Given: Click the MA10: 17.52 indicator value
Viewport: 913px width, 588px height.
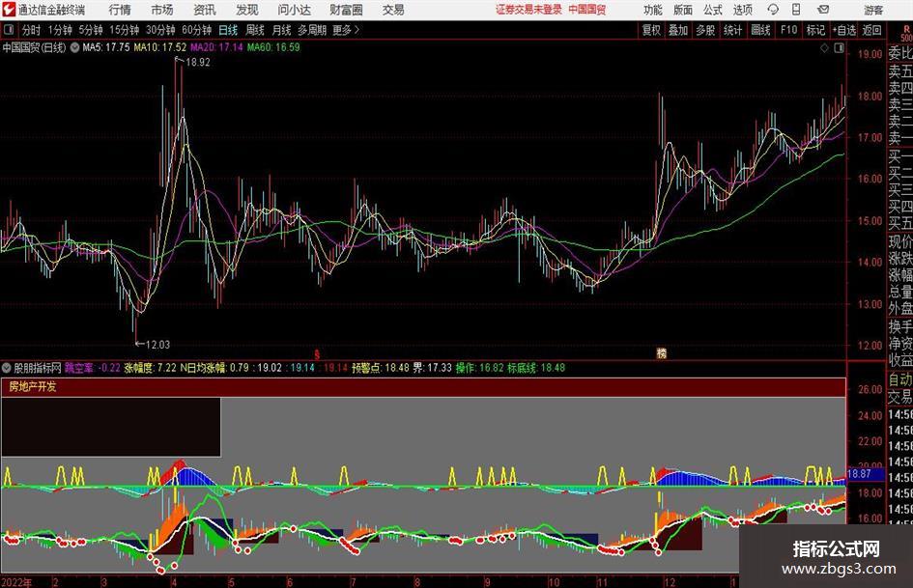Looking at the screenshot, I should pos(160,47).
